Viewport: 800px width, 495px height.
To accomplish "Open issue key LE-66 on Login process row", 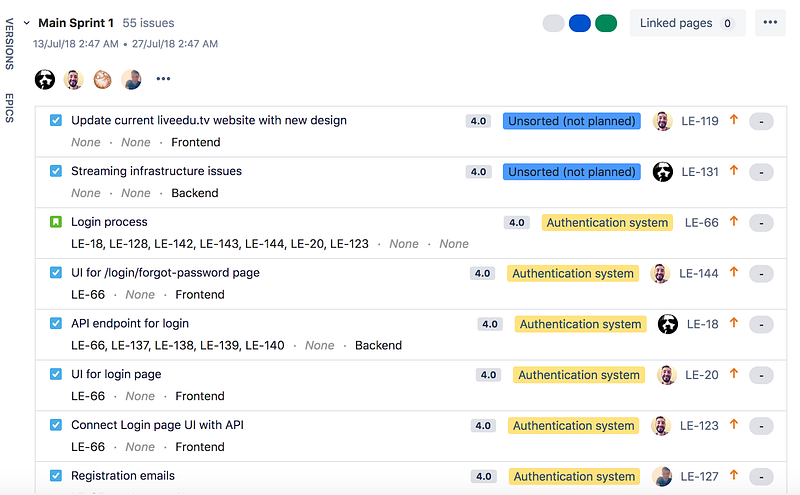I will point(702,222).
